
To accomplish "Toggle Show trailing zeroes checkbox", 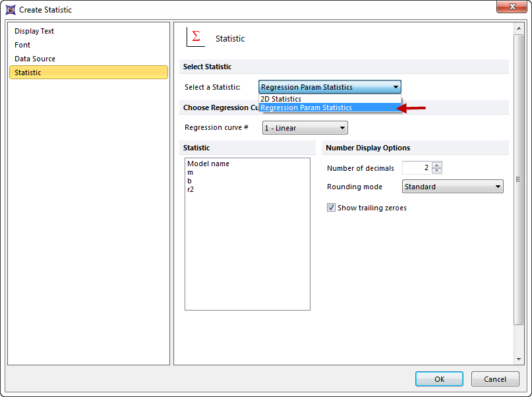I will click(332, 208).
